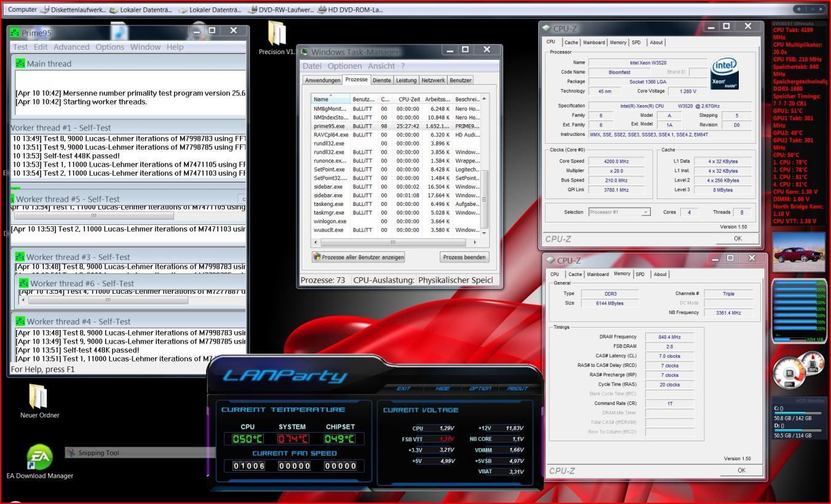Click the Worker thread #6 window icon
Screen dimensions: 831x504
coord(24,283)
